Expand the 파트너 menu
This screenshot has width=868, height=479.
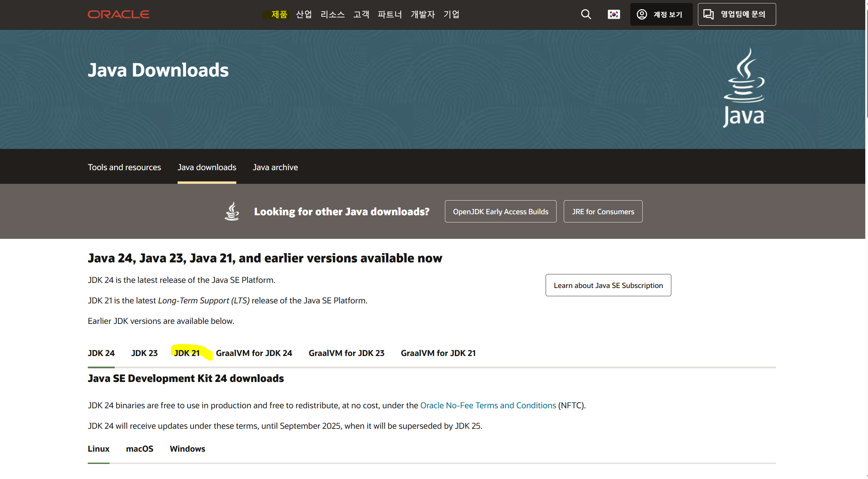click(x=390, y=14)
